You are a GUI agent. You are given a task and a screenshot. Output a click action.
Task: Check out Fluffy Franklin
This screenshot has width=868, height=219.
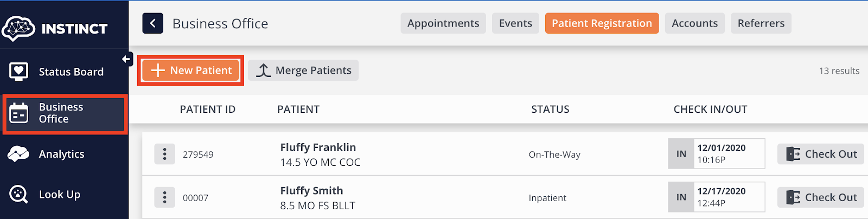[x=821, y=154]
